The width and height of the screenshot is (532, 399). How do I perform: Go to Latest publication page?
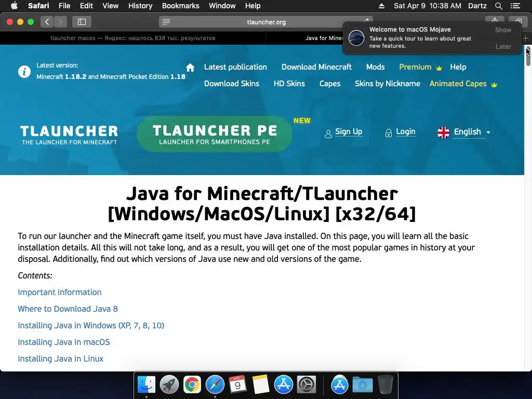[235, 67]
